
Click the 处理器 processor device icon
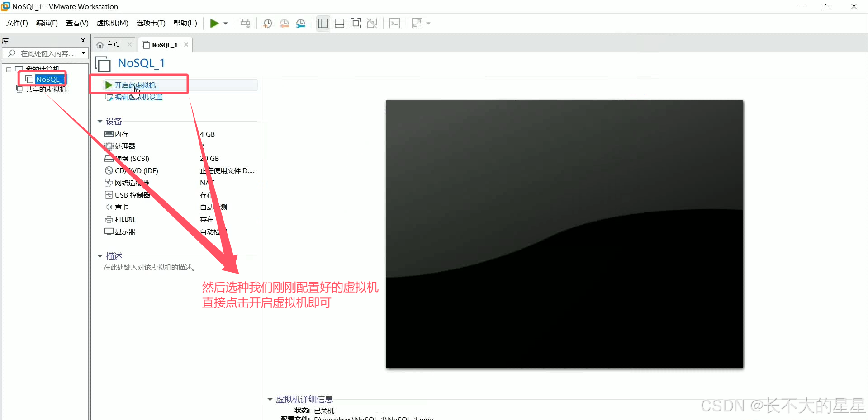coord(109,146)
